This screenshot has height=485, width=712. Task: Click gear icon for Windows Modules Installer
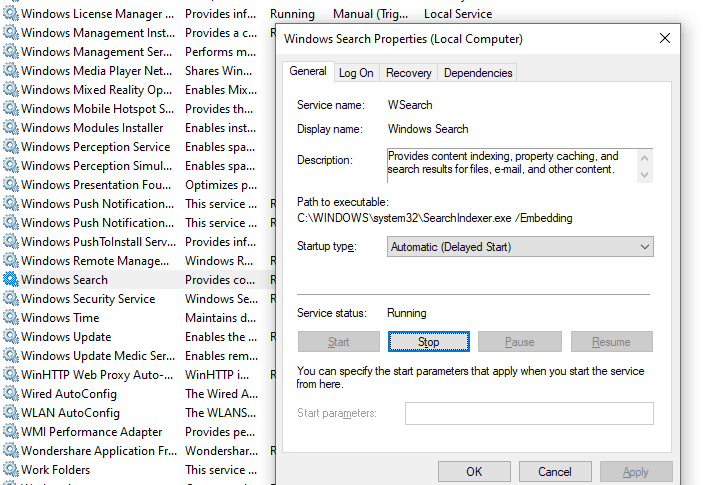11,128
